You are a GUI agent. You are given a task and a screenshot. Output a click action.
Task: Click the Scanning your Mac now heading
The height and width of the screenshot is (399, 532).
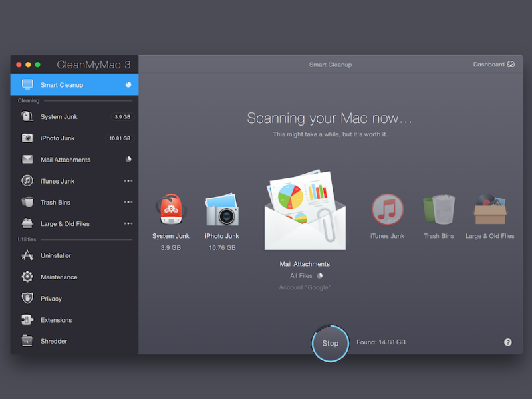329,118
